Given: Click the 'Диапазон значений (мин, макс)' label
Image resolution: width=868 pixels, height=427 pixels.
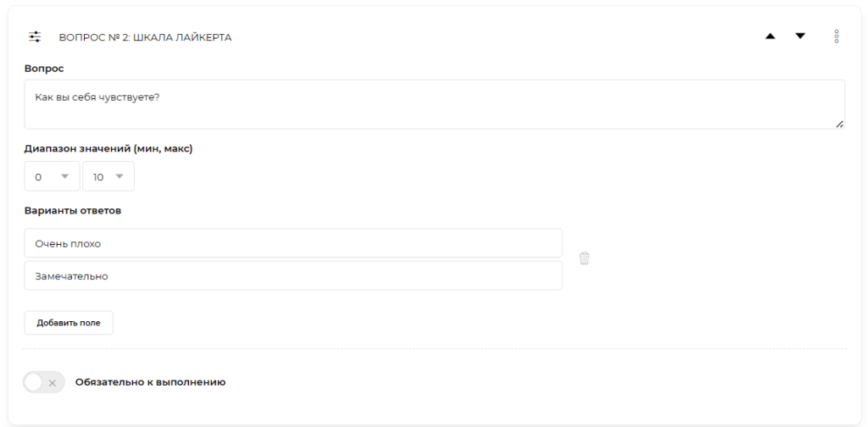Looking at the screenshot, I should click(108, 148).
